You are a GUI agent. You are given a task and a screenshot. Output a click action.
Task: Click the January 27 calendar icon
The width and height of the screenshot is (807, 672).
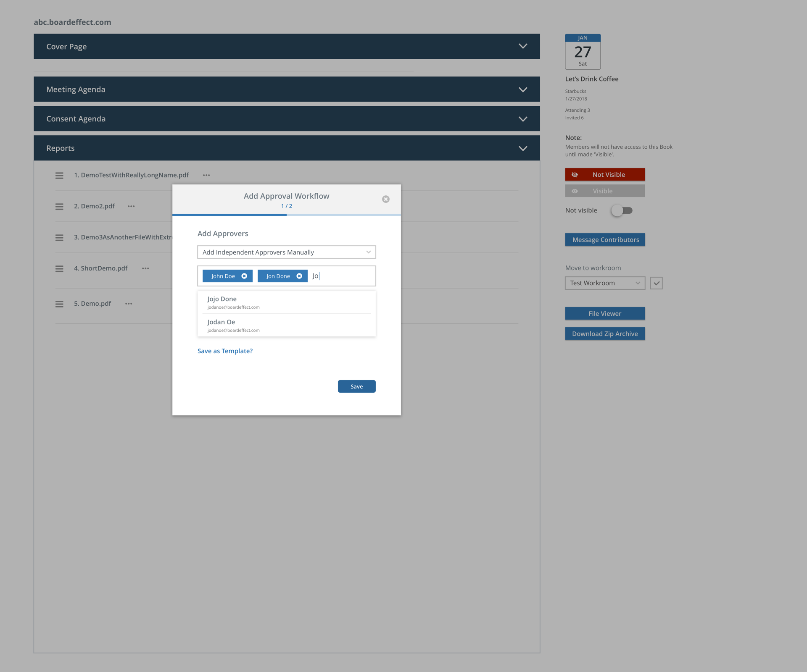(583, 52)
